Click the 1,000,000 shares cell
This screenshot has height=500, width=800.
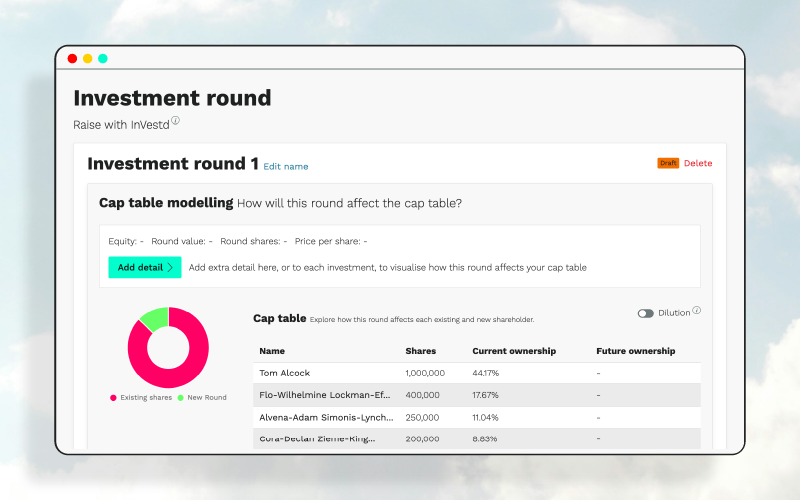click(x=425, y=373)
